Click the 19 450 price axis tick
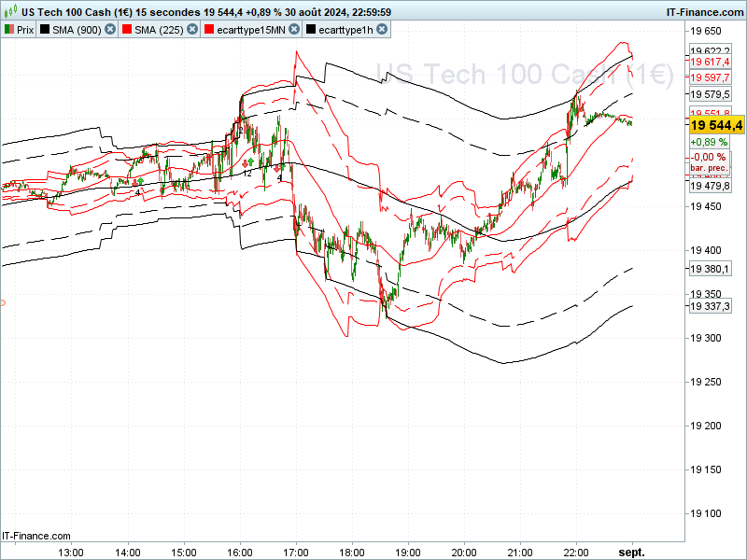This screenshot has width=747, height=560. tap(706, 206)
